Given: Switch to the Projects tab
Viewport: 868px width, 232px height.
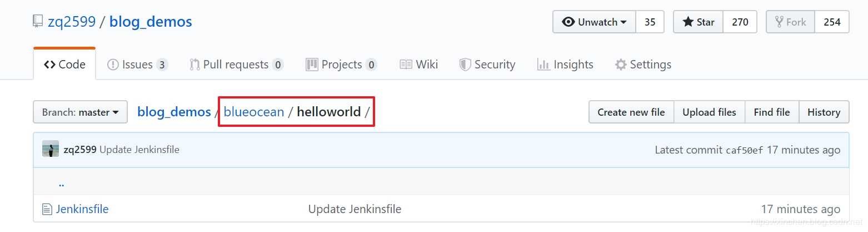Looking at the screenshot, I should (341, 65).
